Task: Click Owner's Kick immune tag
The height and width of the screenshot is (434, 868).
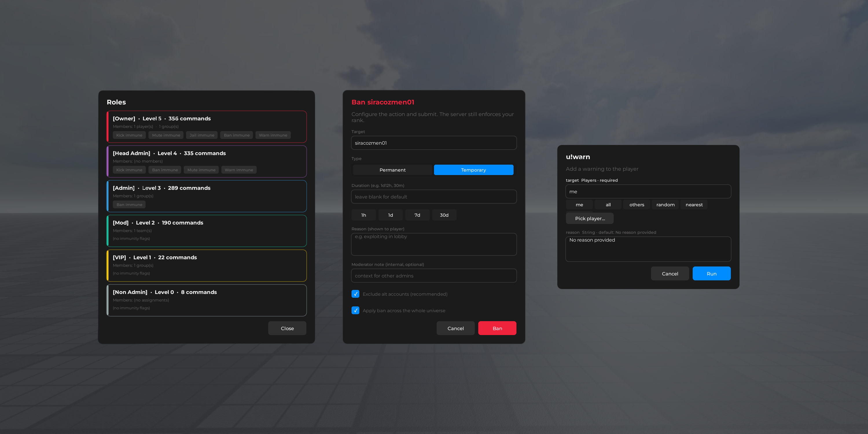Action: point(129,135)
